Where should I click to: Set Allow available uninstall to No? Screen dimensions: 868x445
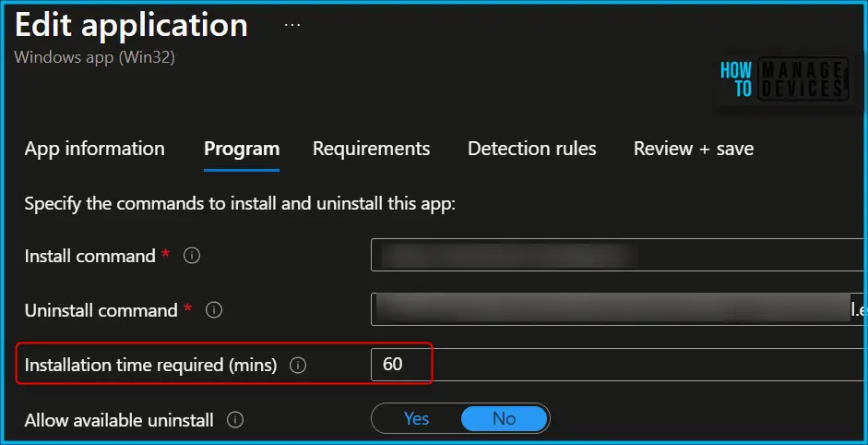click(x=505, y=418)
